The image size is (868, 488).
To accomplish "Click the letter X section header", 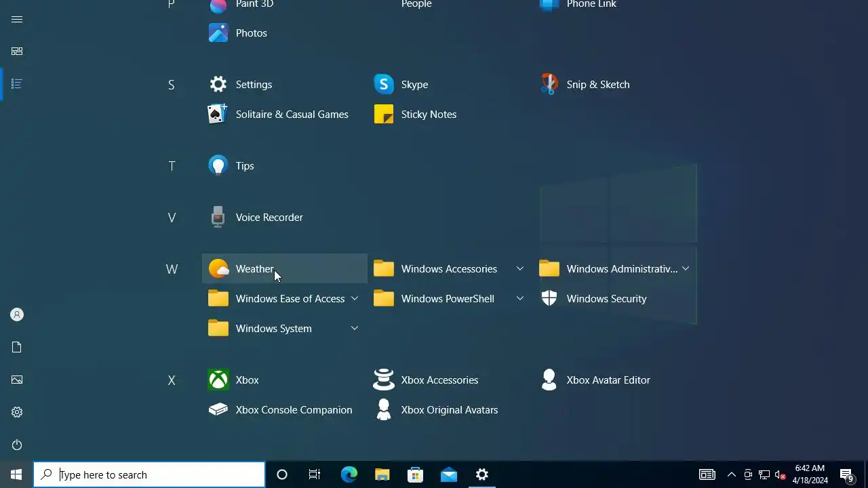I will point(172,380).
